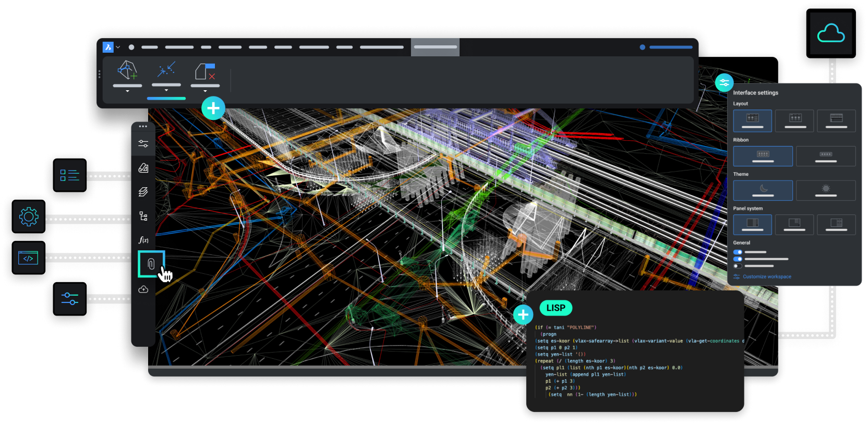Expand dropdown under the 3D solid tool

point(127,91)
